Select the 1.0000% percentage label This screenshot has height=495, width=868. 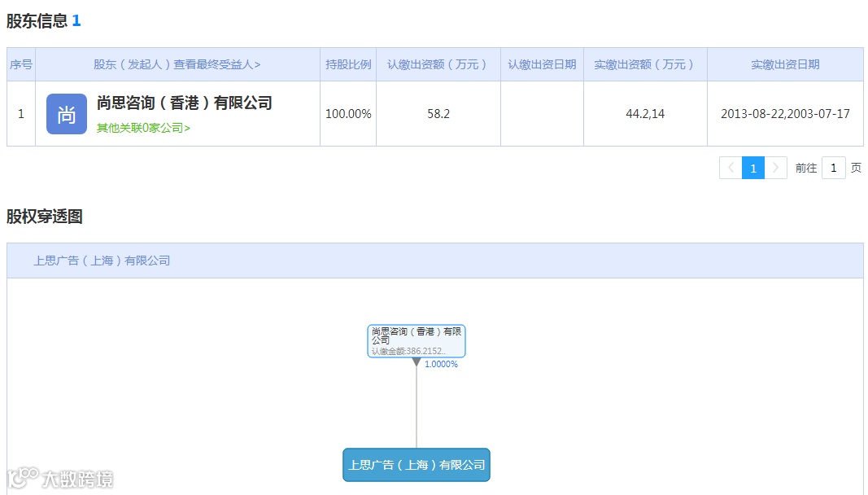tap(441, 364)
